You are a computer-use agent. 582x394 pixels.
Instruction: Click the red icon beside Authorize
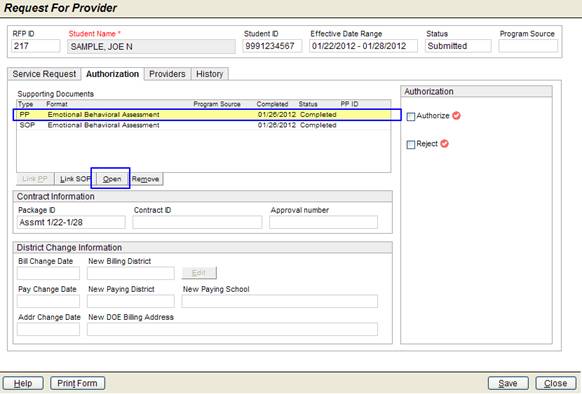tap(456, 115)
